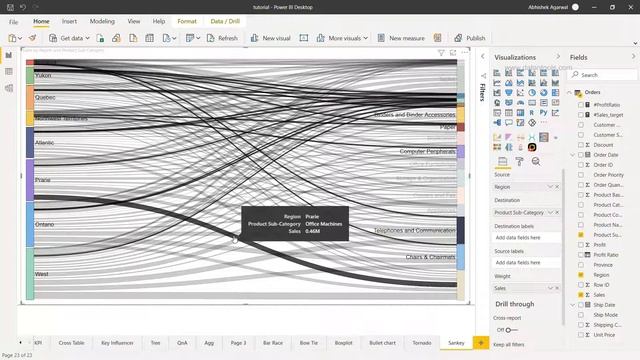Screen dimensions: 640x360
Task: Click the Excel data source icon
Action: [x=100, y=38]
